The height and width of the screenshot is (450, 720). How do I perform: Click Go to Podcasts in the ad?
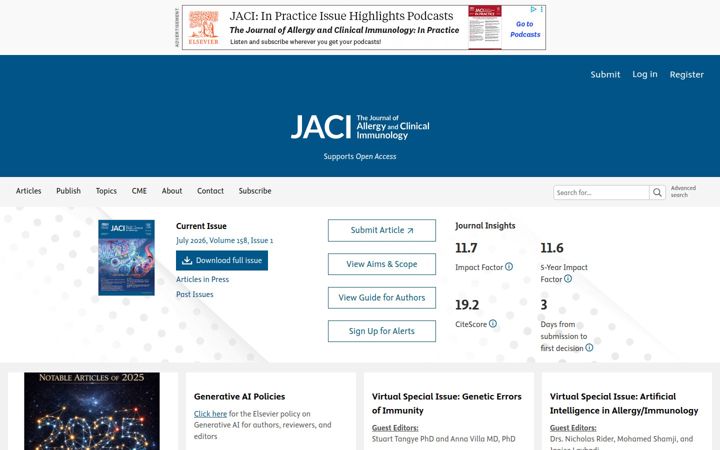(x=525, y=29)
